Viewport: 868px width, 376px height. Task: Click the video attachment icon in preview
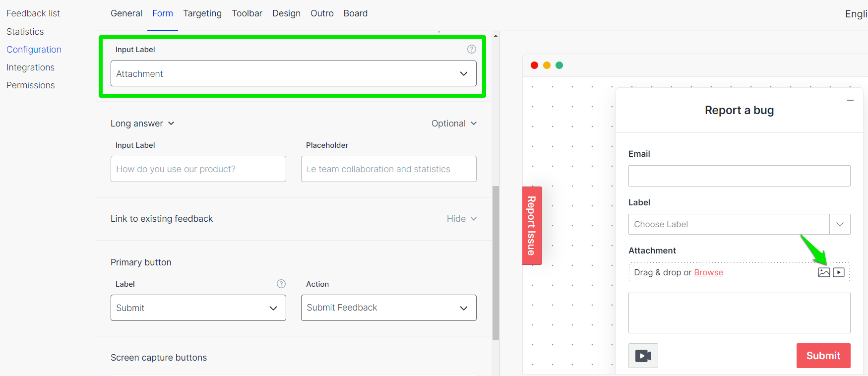click(839, 272)
